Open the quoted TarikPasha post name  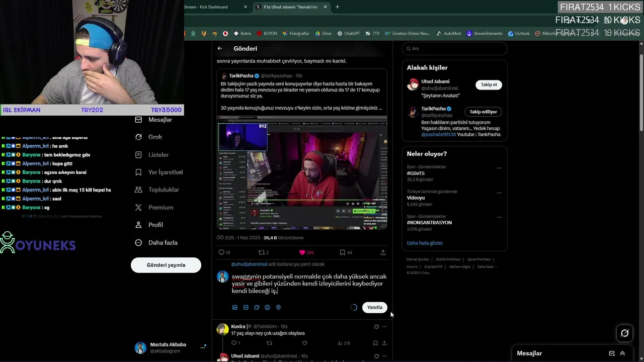(x=242, y=75)
